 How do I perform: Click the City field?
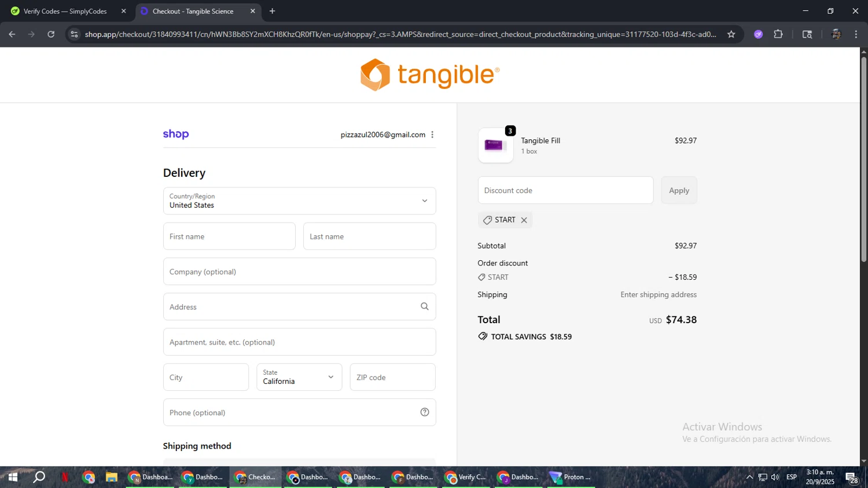[206, 377]
